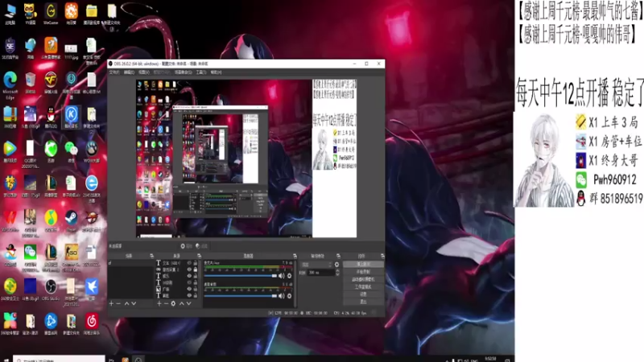Image resolution: width=644 pixels, height=362 pixels.
Task: Open the Windows Start button
Action: coord(6,360)
